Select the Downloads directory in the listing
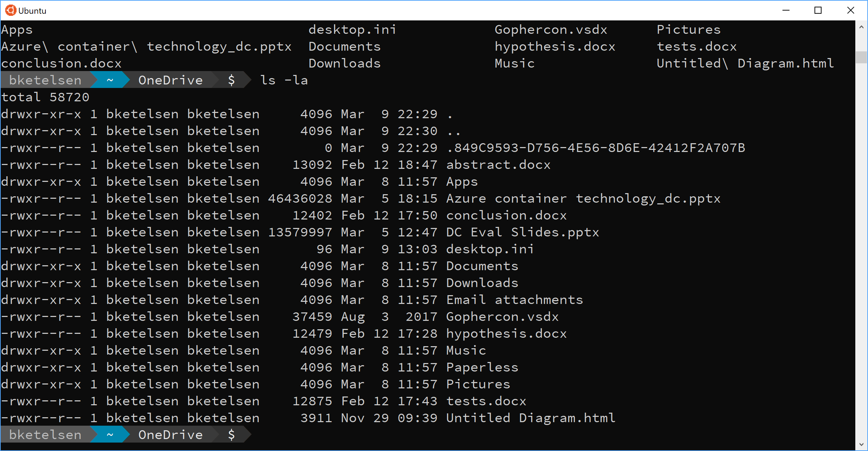The width and height of the screenshot is (868, 451). (x=482, y=282)
